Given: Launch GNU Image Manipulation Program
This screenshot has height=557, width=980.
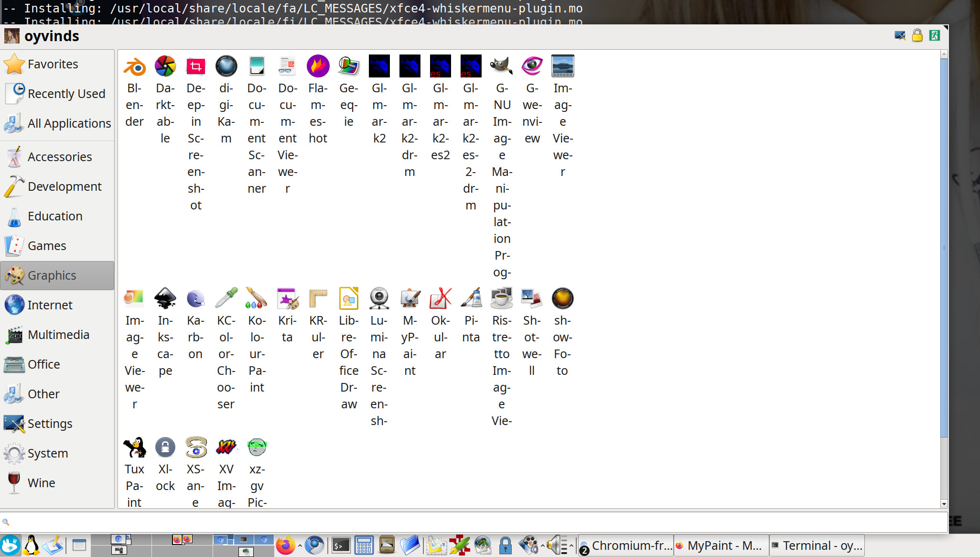Looking at the screenshot, I should click(x=501, y=67).
